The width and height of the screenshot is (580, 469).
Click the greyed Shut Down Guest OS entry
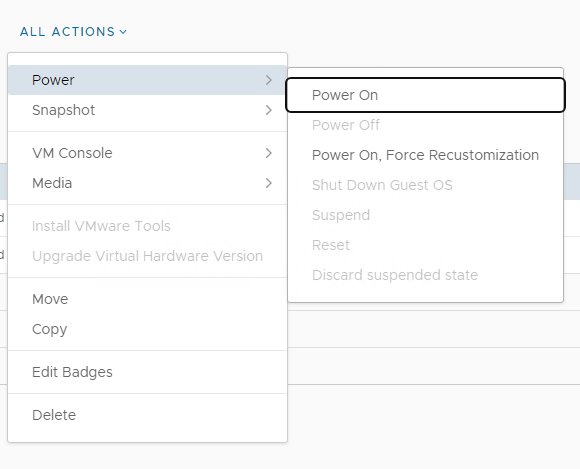(x=425, y=185)
